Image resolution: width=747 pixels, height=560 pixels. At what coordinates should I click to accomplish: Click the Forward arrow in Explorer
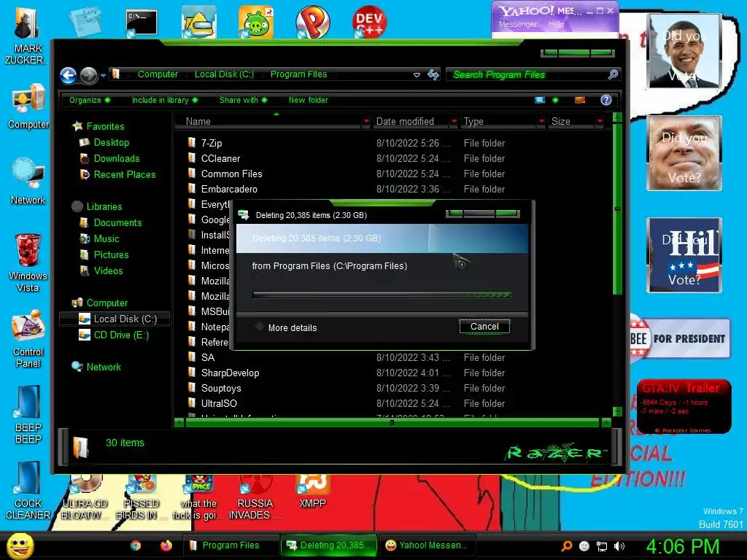[88, 75]
